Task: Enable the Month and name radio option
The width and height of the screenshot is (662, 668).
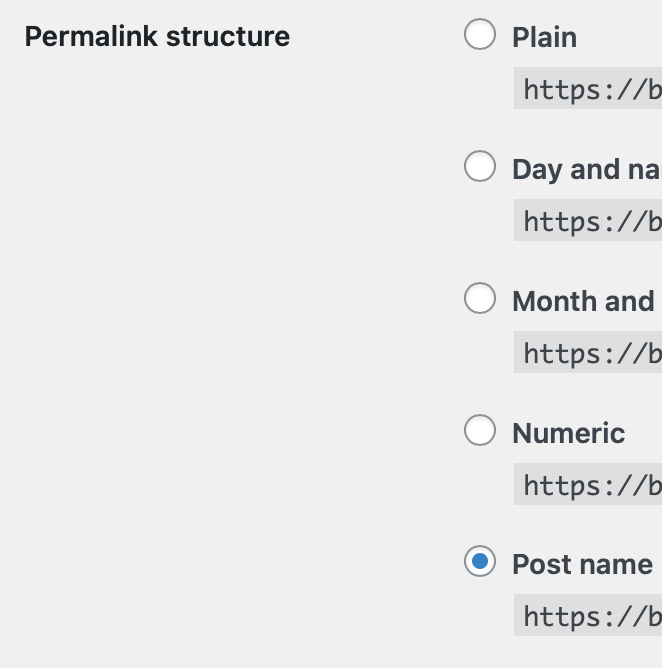Action: click(480, 298)
